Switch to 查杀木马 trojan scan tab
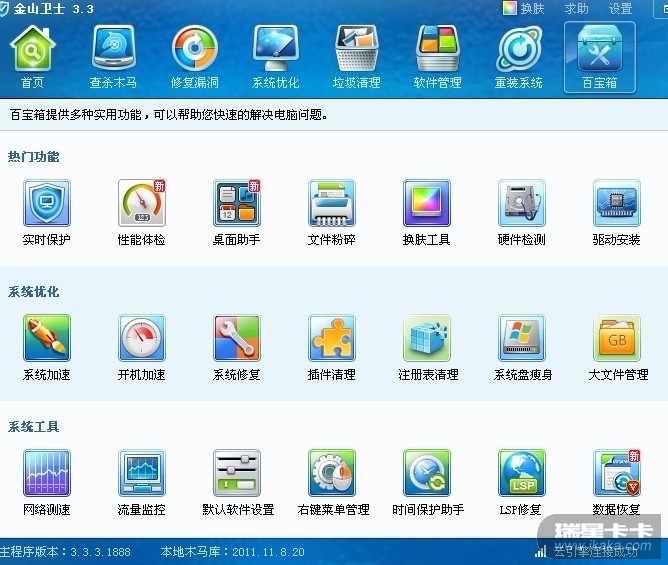The height and width of the screenshot is (565, 668). [113, 57]
